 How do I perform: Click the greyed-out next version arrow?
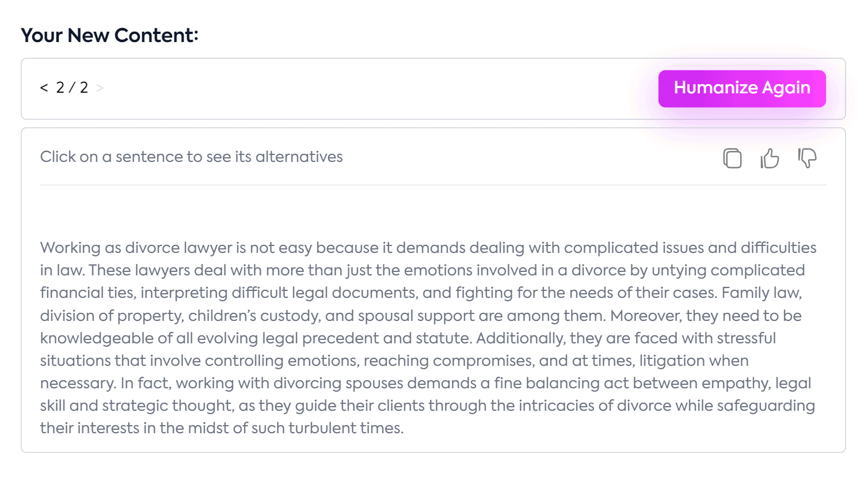pos(100,88)
